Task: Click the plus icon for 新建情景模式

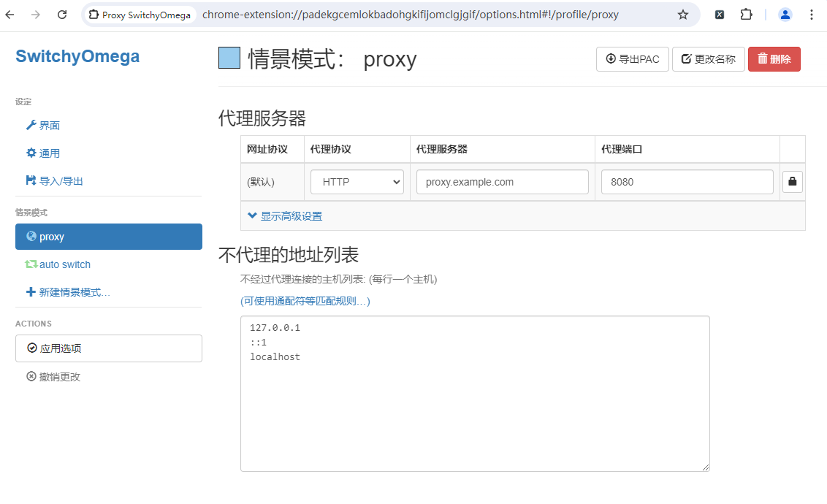Action: (32, 291)
